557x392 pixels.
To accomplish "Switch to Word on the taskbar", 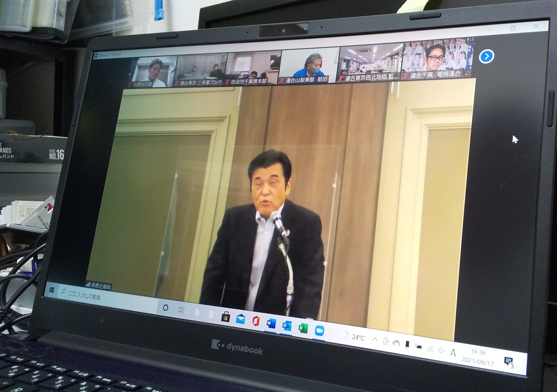I will point(271,324).
